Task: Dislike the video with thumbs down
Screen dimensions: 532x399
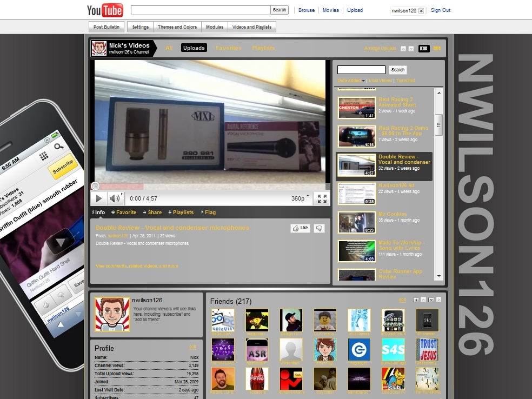Action: (319, 228)
